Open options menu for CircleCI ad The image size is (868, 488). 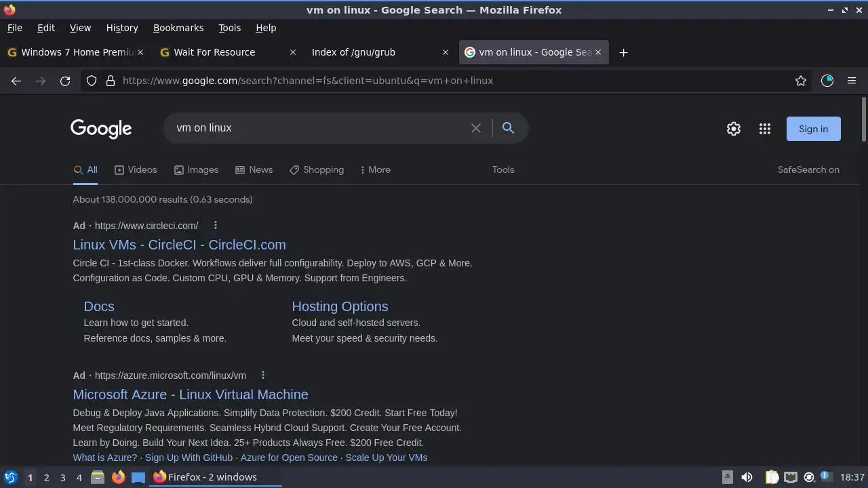[x=216, y=225]
